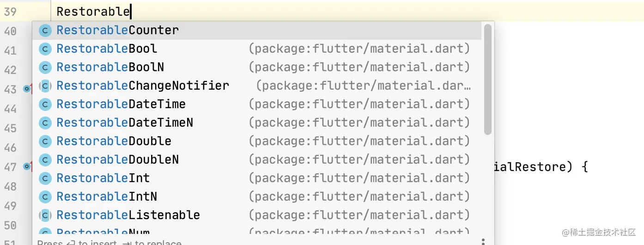Screen dimensions: 644x245
Task: Click package path next to RestorableInt
Action: coord(359,178)
